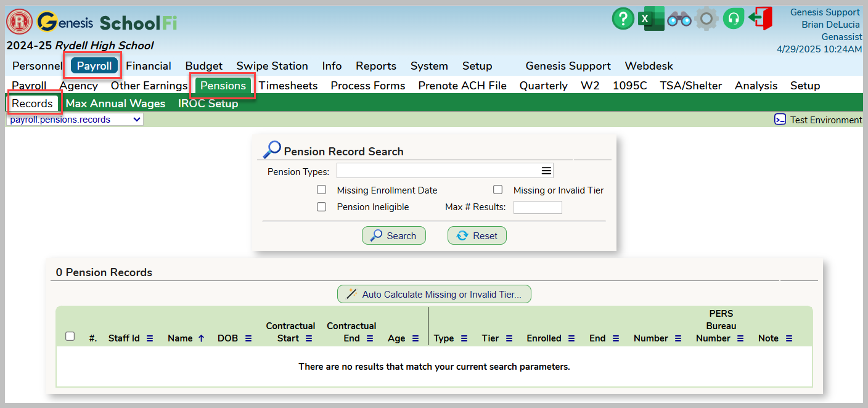Click the red school logo badge
This screenshot has height=408, width=868.
20,22
